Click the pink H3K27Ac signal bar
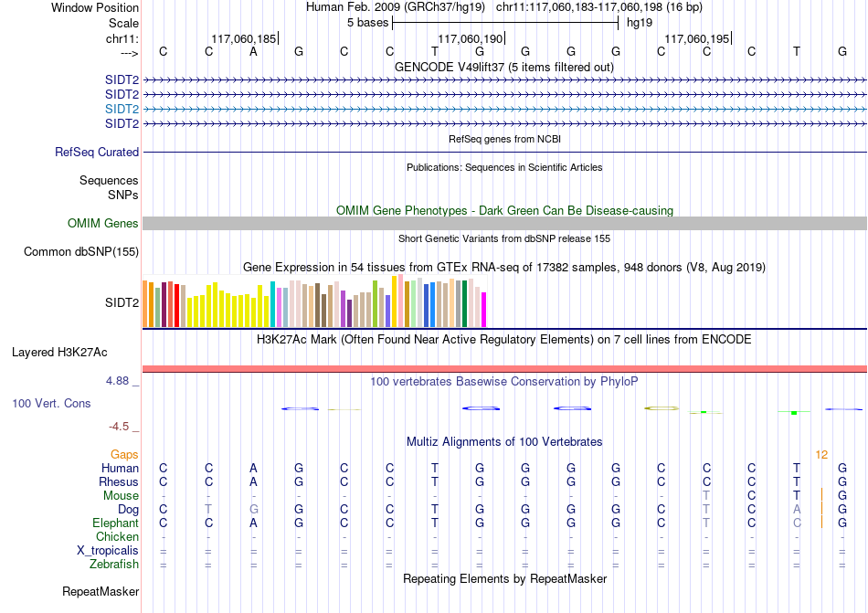The width and height of the screenshot is (868, 613). (x=504, y=369)
